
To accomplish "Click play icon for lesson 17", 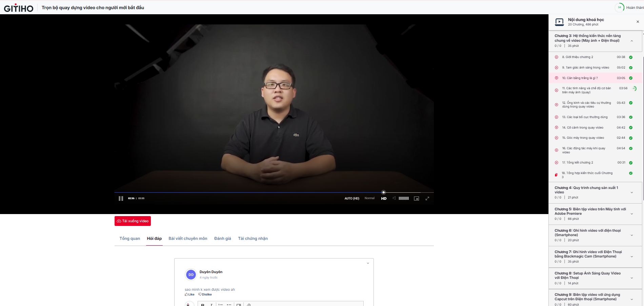I will click(x=557, y=162).
